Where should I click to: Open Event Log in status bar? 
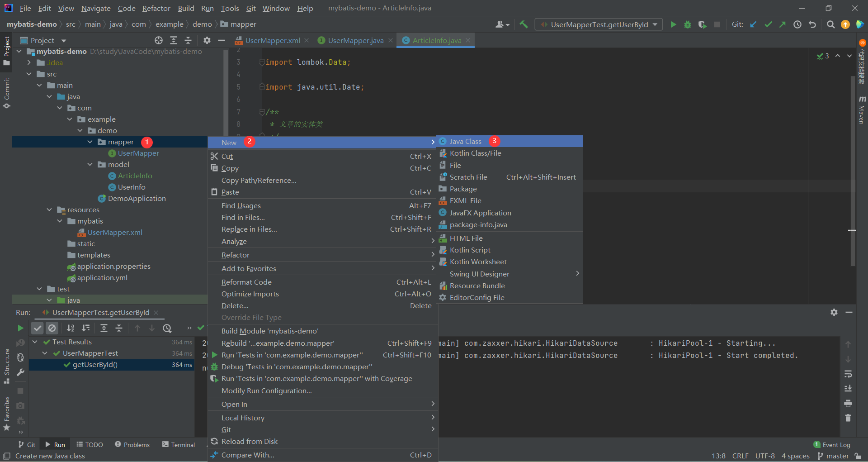pyautogui.click(x=832, y=445)
